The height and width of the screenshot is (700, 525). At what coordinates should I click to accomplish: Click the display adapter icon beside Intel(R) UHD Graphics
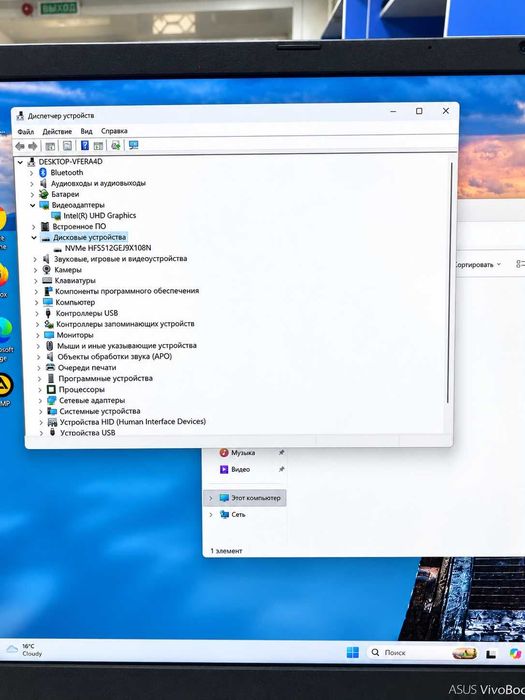pos(56,216)
